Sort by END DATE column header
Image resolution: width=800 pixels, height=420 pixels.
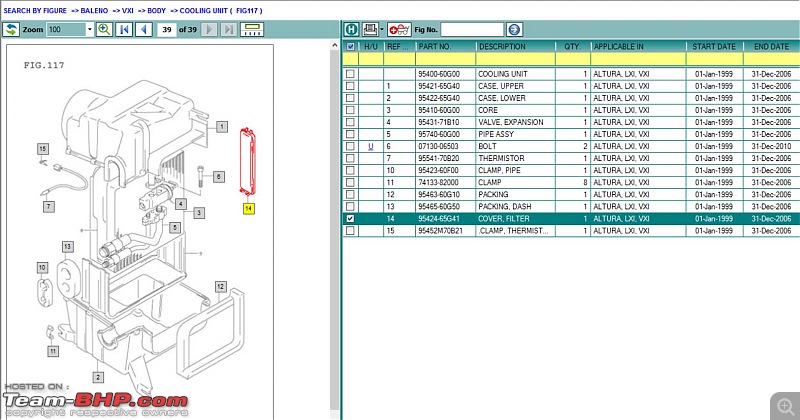point(771,46)
